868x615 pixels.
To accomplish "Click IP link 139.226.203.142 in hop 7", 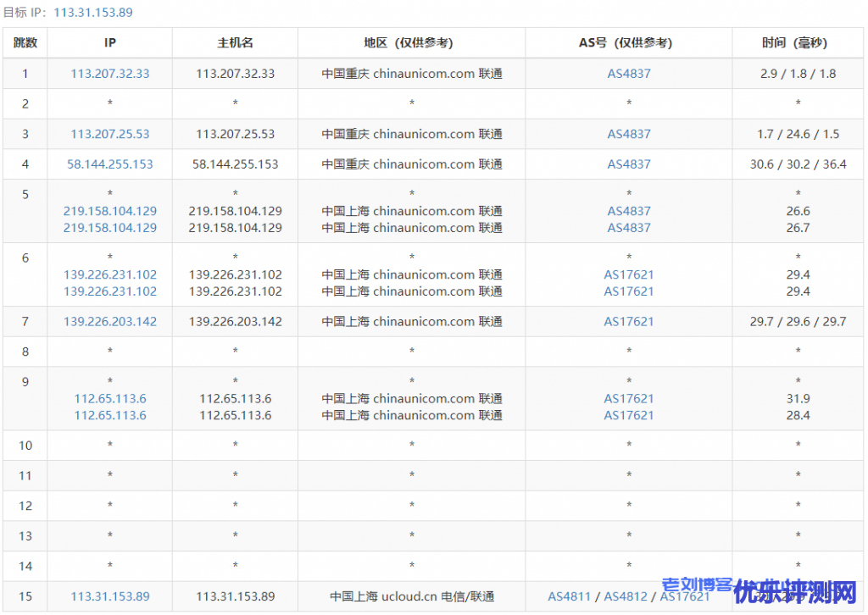I will click(x=110, y=322).
